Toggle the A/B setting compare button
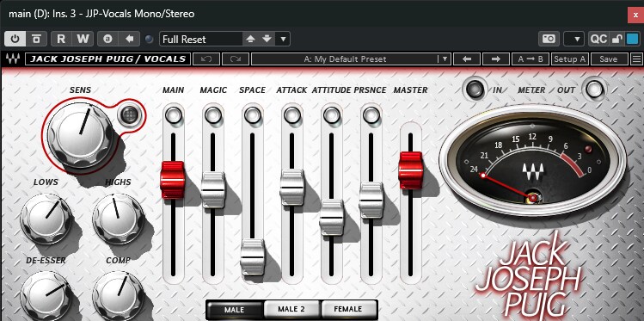This screenshot has width=644, height=321. [x=108, y=39]
